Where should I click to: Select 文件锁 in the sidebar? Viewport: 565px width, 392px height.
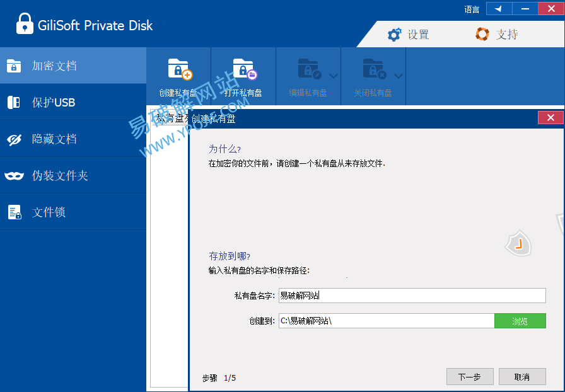[73, 212]
